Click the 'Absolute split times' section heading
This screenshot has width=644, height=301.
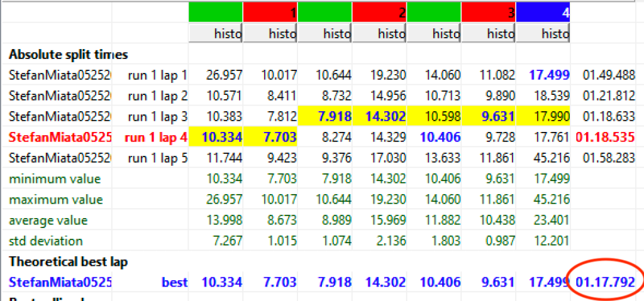click(x=68, y=54)
